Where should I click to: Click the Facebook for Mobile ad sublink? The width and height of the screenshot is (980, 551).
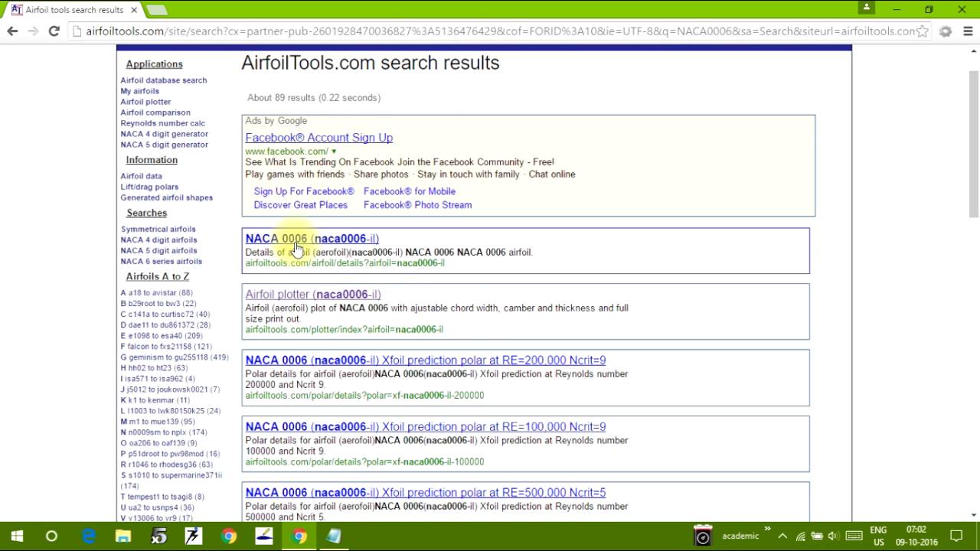(409, 191)
